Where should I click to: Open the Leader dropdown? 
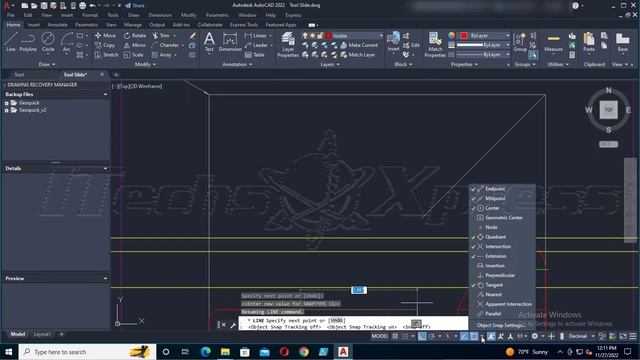[271, 45]
